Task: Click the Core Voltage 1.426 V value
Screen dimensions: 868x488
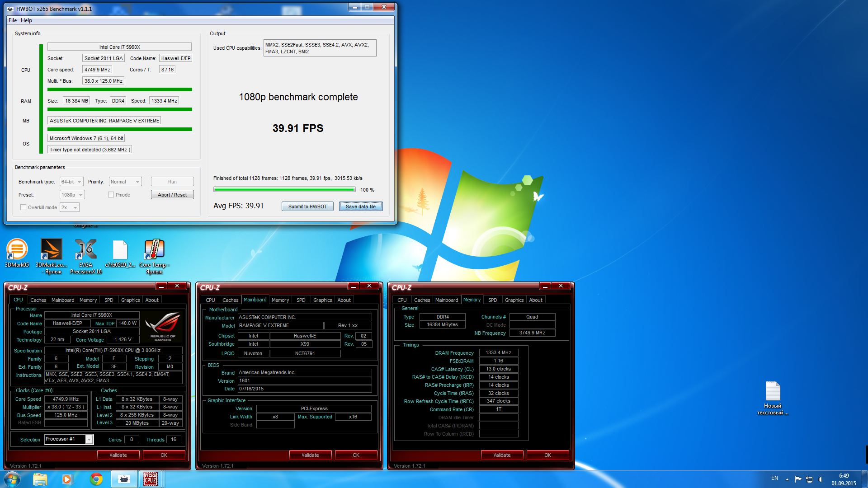Action: click(x=123, y=340)
